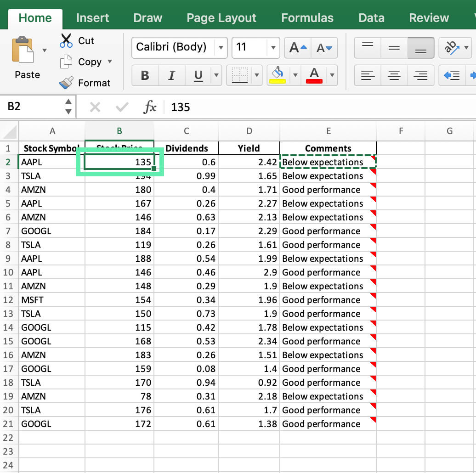
Task: Increase font size with the larger A icon
Action: pyautogui.click(x=298, y=48)
